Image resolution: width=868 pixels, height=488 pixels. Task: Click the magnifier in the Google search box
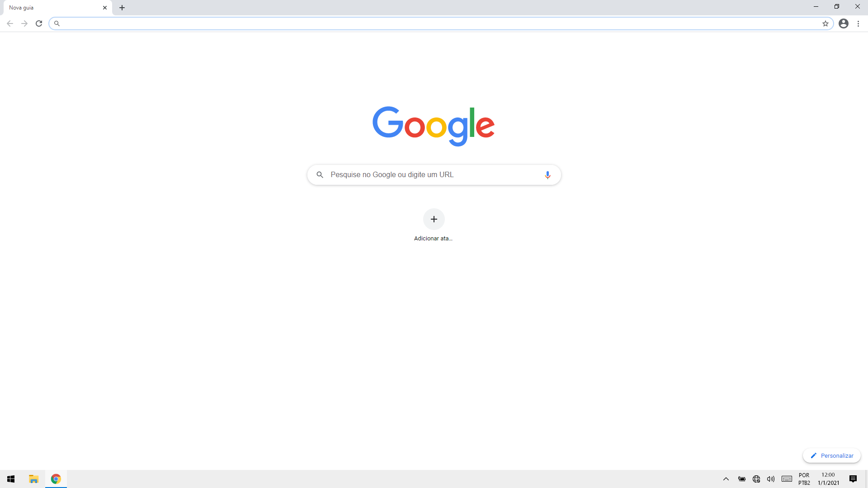tap(320, 175)
